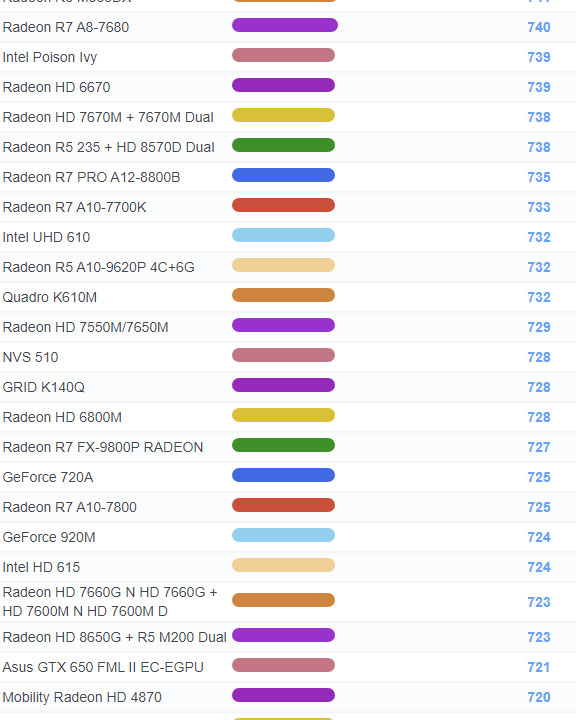Click score 735 for Radeon R7 PRO A12-8800B
Screen dimensions: 576x720
tap(539, 177)
